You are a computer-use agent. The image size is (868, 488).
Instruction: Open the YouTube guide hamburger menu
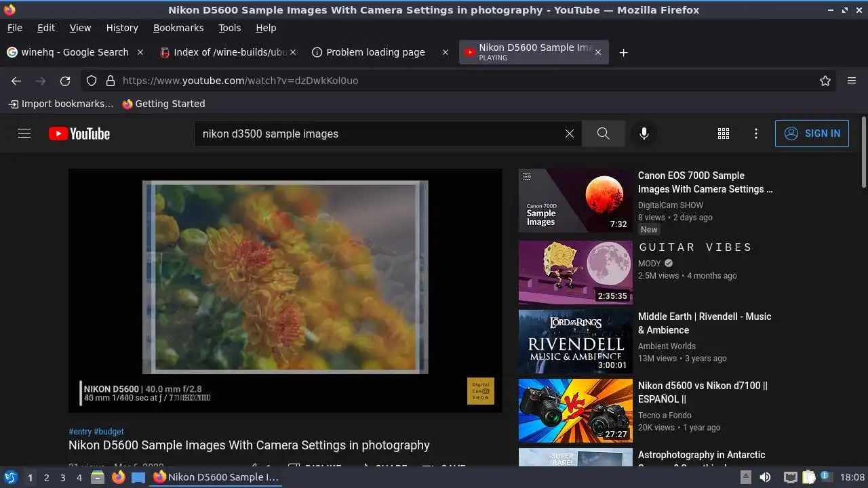coord(24,134)
